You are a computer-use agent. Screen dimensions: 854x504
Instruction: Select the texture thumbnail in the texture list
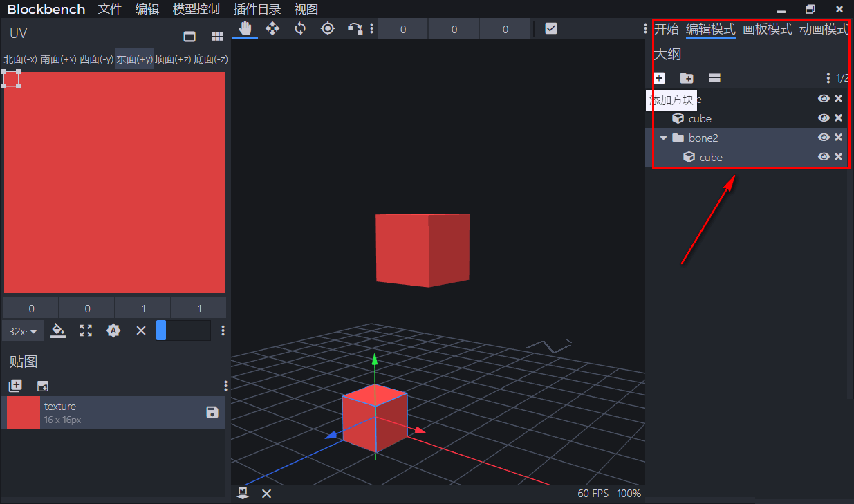tap(24, 413)
